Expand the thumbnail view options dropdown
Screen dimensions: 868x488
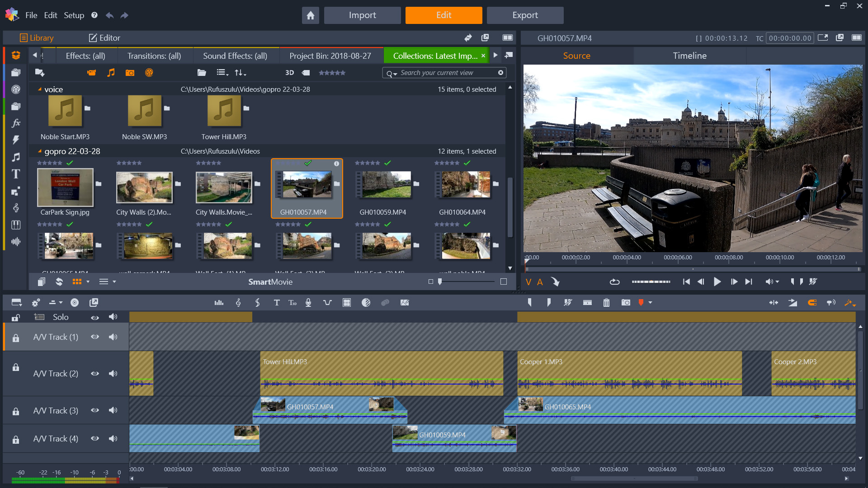point(88,282)
